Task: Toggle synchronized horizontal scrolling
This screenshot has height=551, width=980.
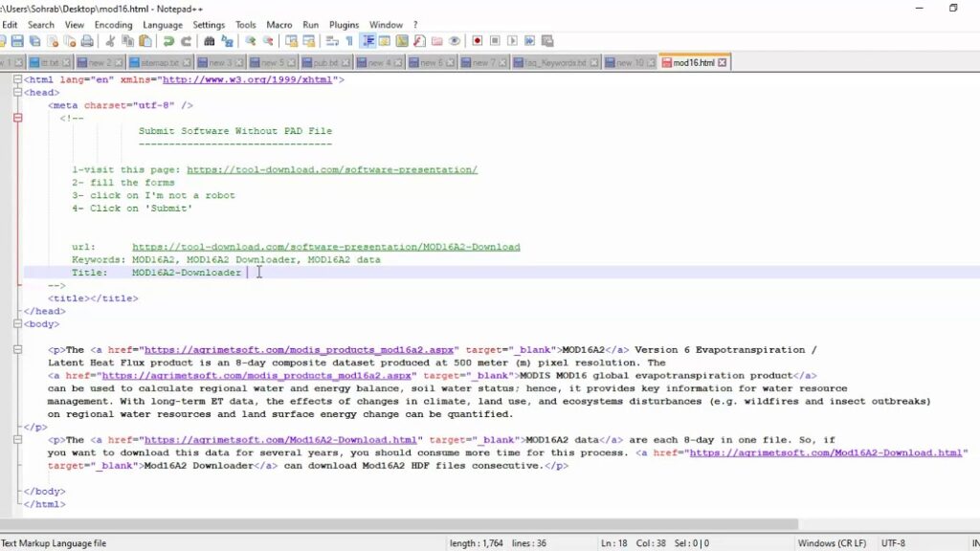Action: (309, 41)
